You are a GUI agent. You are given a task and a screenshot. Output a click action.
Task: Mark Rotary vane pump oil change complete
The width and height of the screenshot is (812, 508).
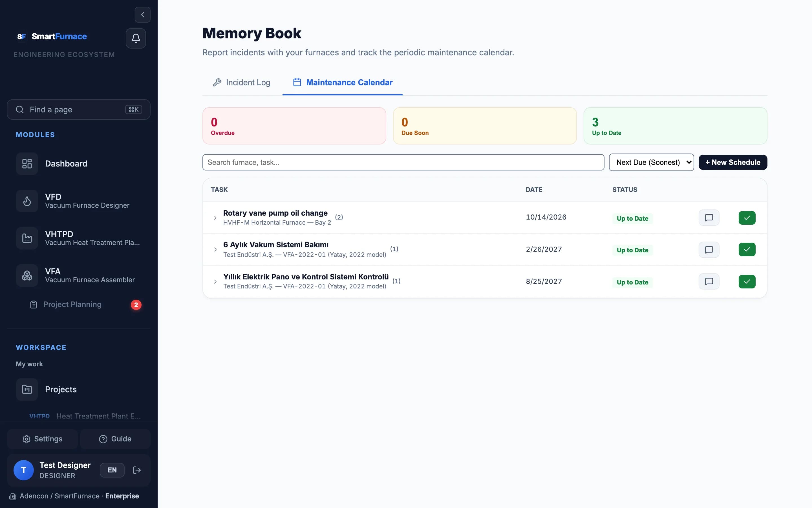tap(747, 218)
